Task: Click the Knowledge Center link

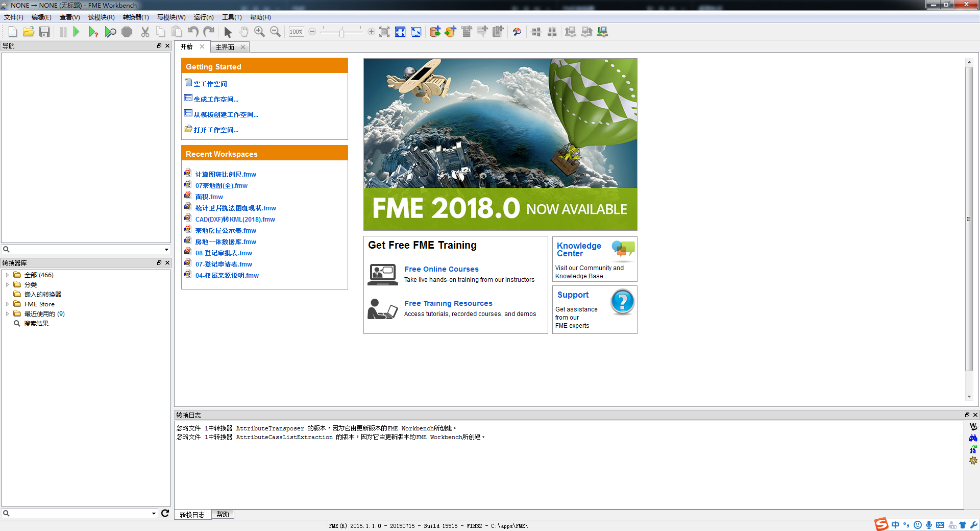Action: click(x=579, y=250)
